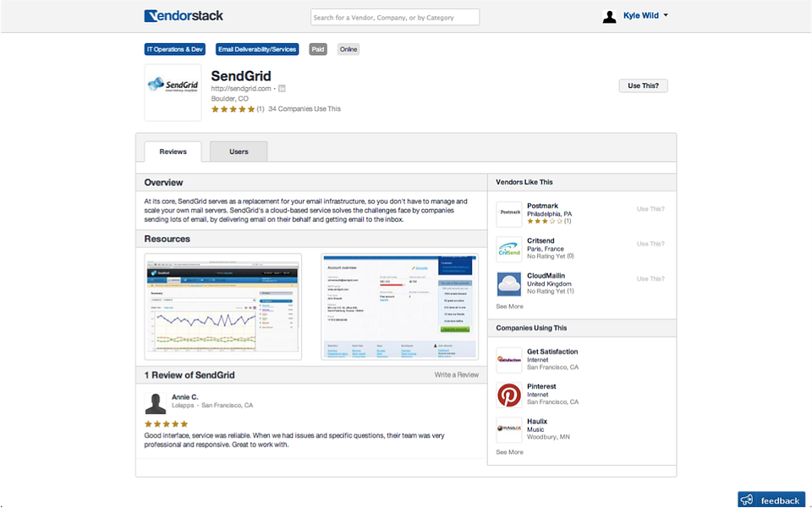Click the Overview section heading
Viewport: 812px width, 508px height.
(163, 183)
